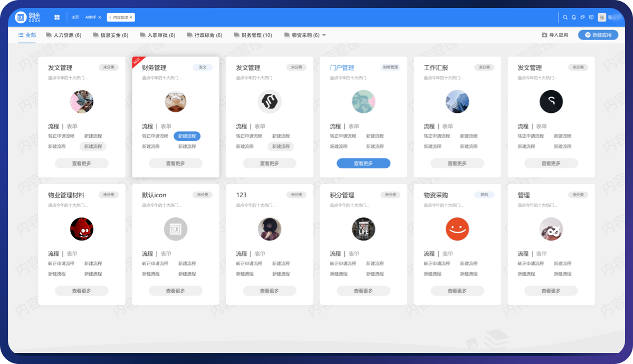The height and width of the screenshot is (364, 633).
Task: Click the red monster avatar of 物业管理材料
Action: point(82,229)
